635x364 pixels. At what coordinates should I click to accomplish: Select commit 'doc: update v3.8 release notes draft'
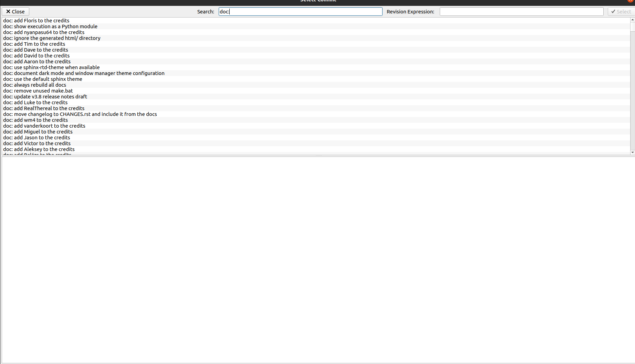click(x=45, y=96)
